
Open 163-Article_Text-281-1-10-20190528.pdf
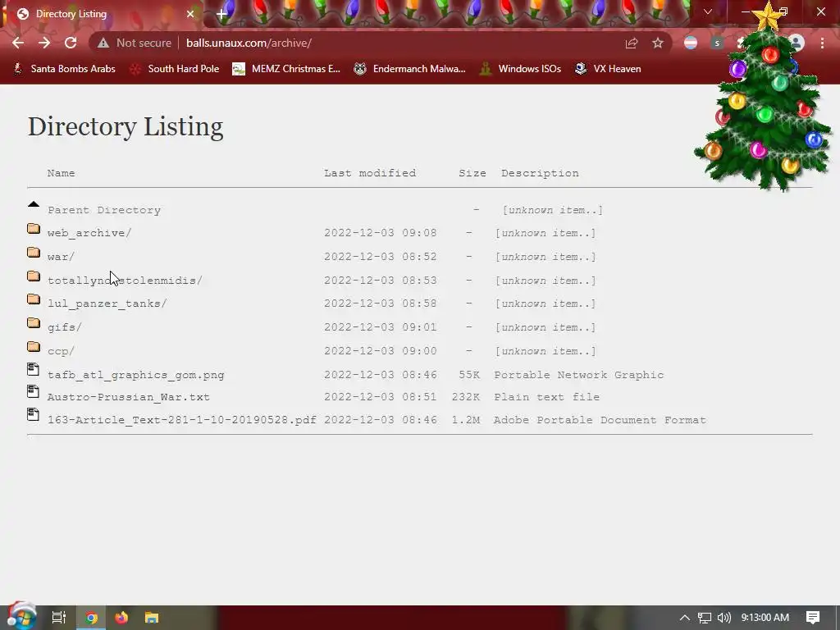(181, 420)
